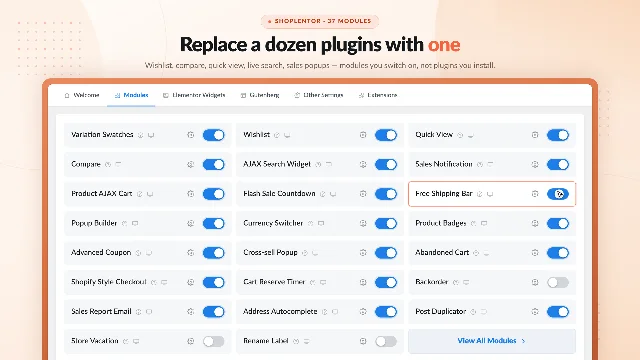
Task: Open the Welcome tab
Action: [82, 95]
